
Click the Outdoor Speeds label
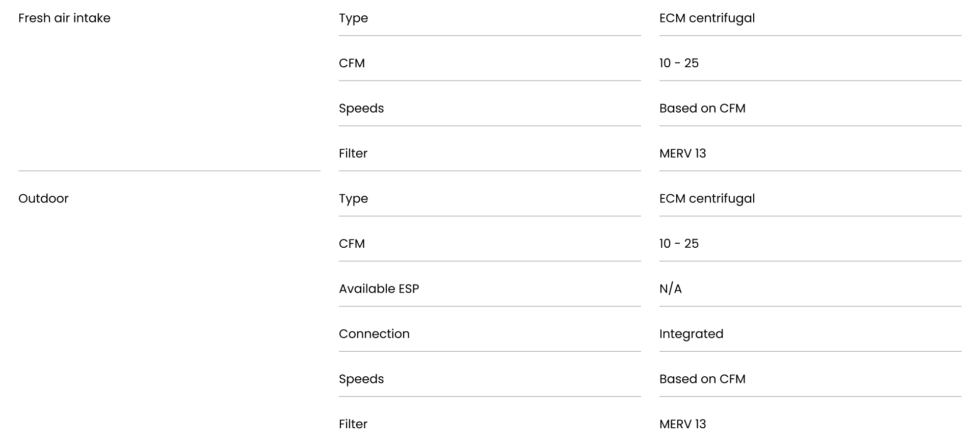(361, 379)
